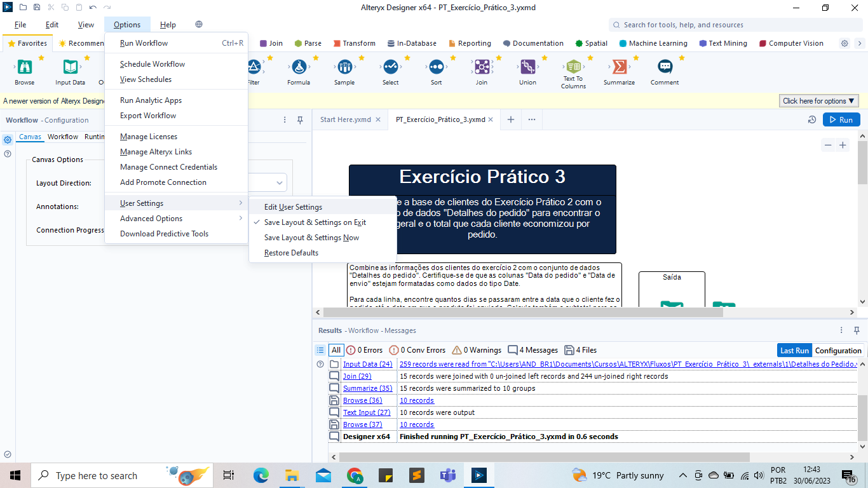Open Click here for options dropdown
The height and width of the screenshot is (488, 868).
coord(819,101)
